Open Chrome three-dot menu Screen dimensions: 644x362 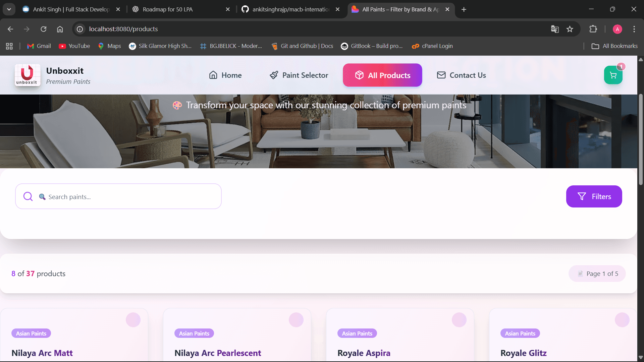tap(634, 29)
